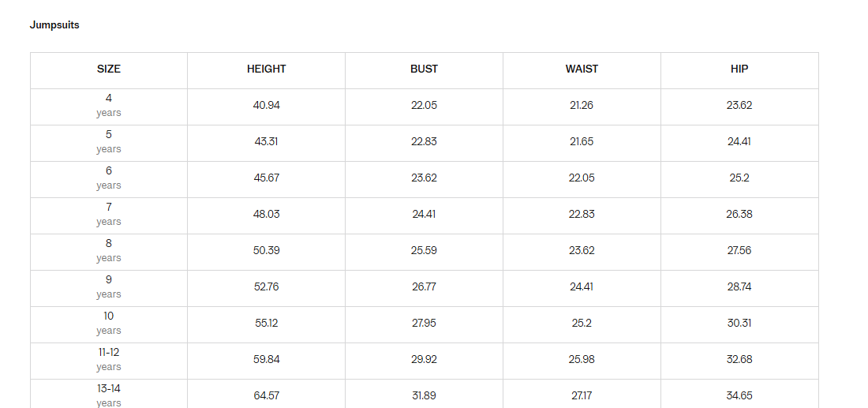This screenshot has width=868, height=408.
Task: Click waist value 23.62 in 8 years row
Action: point(582,250)
